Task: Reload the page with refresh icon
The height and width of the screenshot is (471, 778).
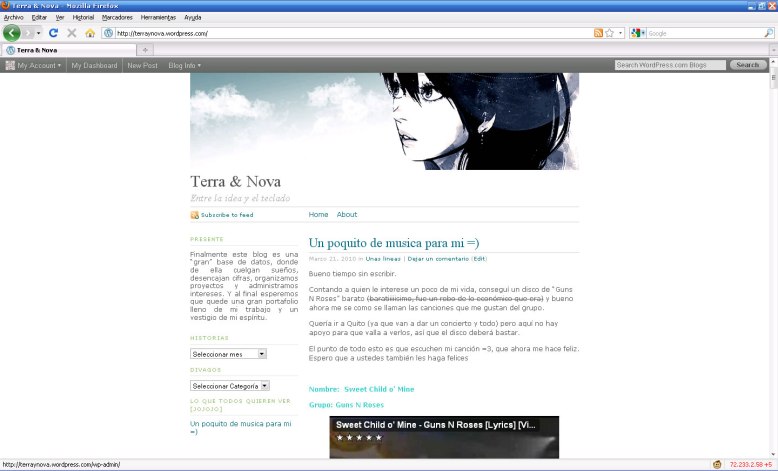Action: point(54,33)
